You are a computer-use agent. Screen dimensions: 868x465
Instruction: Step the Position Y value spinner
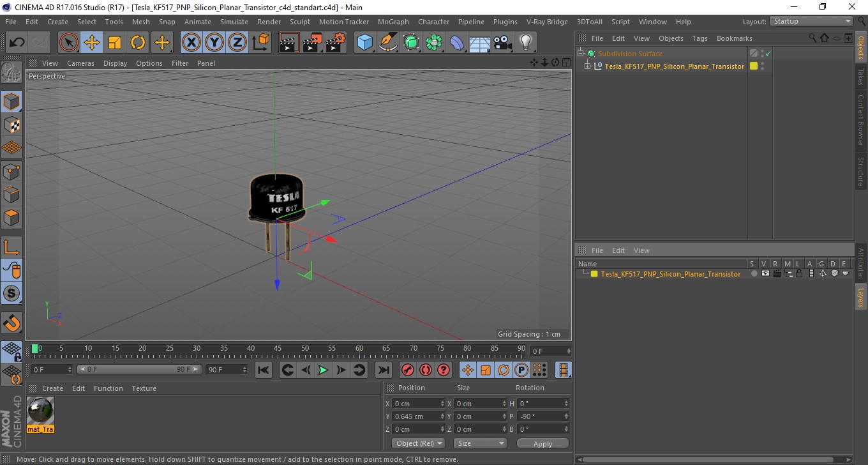tap(442, 416)
